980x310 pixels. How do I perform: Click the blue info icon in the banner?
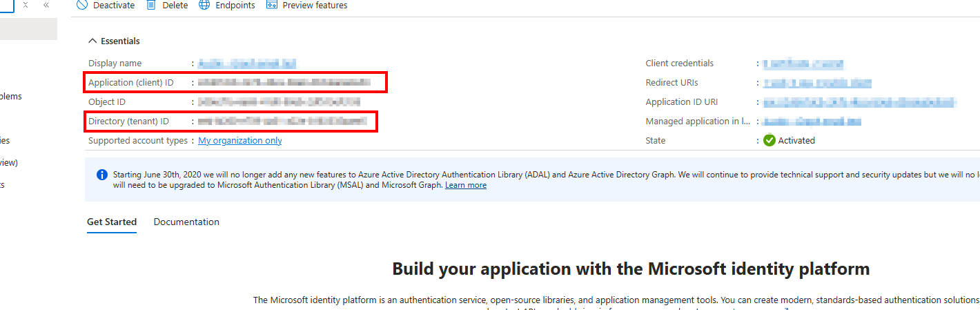coord(102,174)
